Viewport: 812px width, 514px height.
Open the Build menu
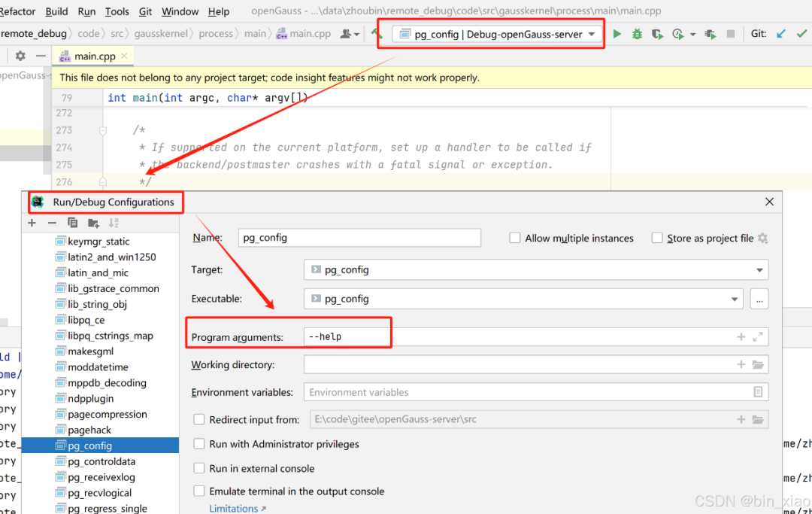click(56, 11)
